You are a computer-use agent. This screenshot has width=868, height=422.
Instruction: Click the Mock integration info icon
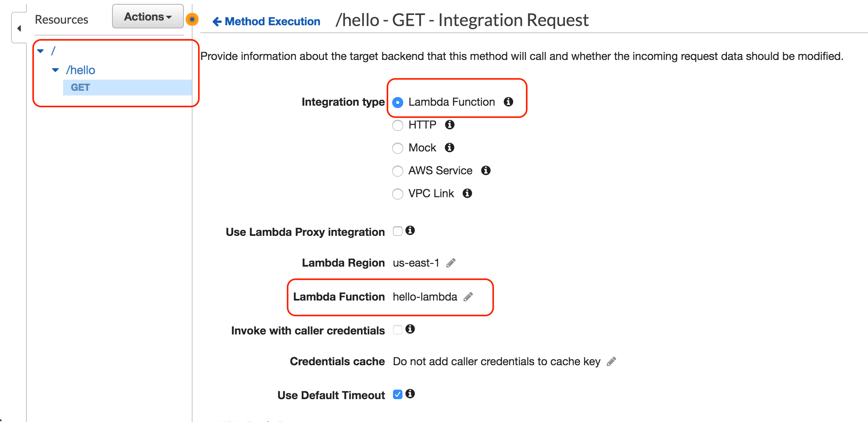tap(449, 148)
